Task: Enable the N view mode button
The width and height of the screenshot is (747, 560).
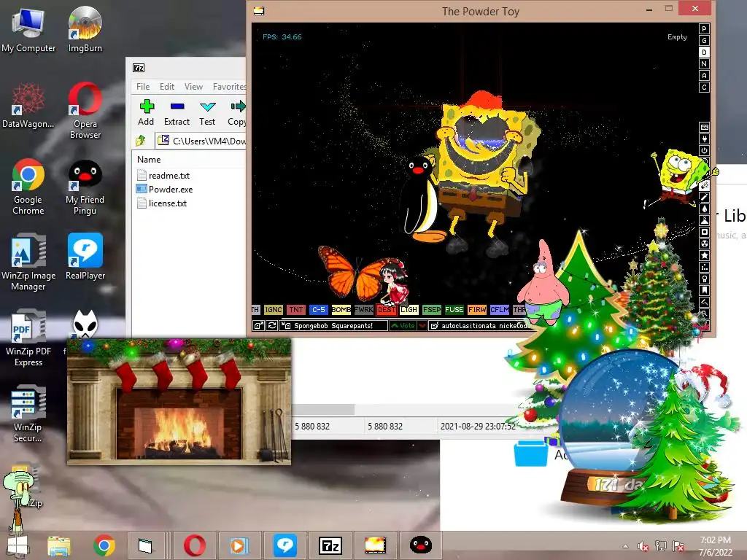Action: [x=704, y=64]
